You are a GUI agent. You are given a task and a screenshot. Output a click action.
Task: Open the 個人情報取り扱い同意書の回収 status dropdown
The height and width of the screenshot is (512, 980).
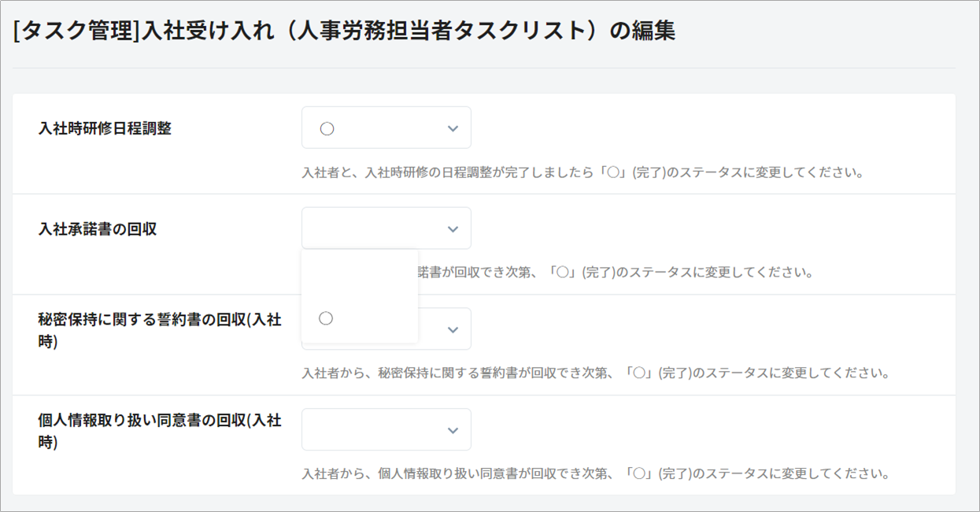pos(386,430)
